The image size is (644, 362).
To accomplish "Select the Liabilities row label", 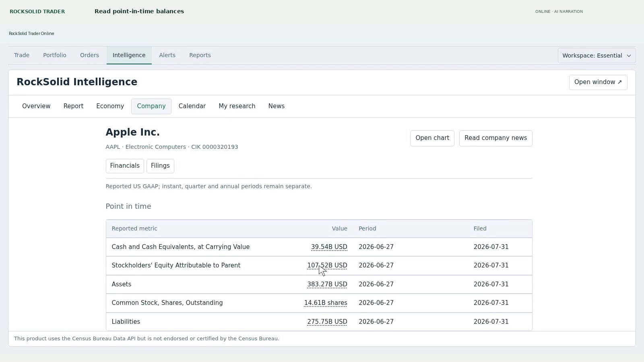I will pyautogui.click(x=126, y=322).
